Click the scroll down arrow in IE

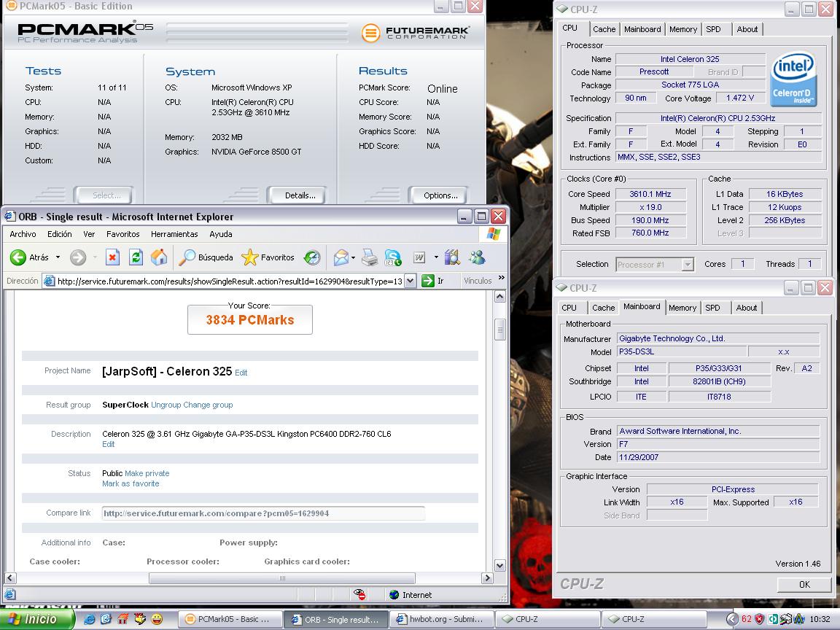pos(499,565)
